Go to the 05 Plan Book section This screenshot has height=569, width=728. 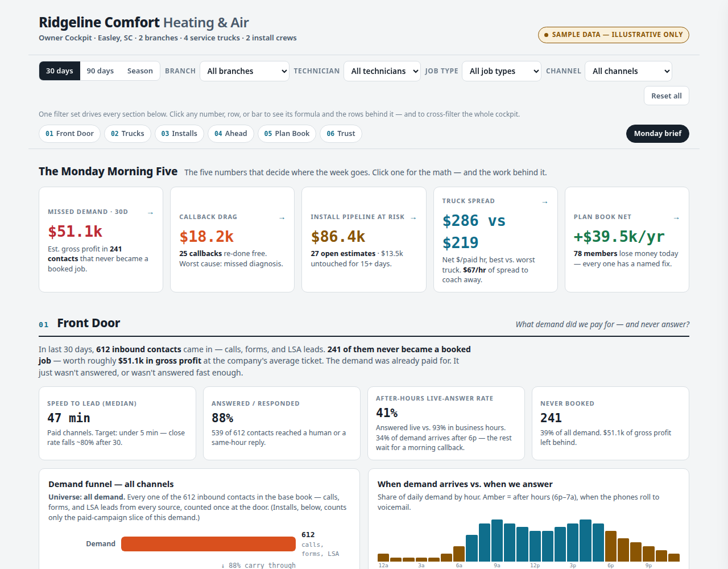pyautogui.click(x=287, y=134)
